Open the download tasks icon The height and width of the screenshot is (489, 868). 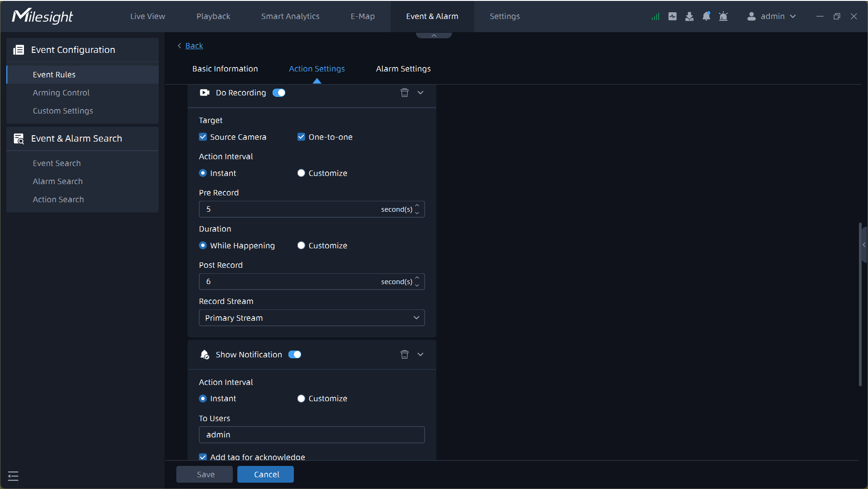click(x=689, y=17)
